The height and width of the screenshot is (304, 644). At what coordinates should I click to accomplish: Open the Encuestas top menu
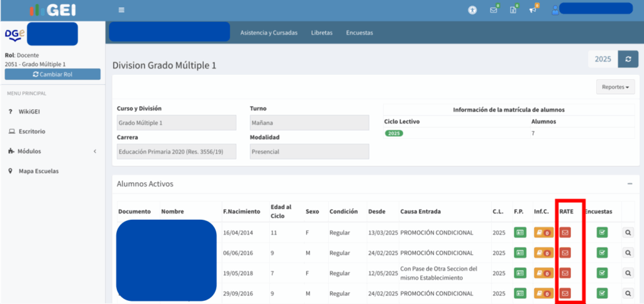359,33
